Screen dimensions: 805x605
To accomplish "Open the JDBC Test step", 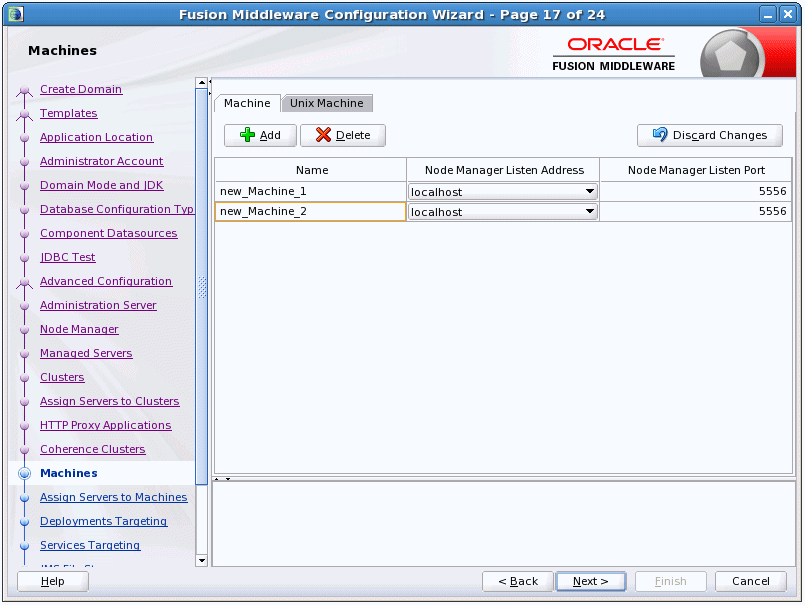I will (x=68, y=257).
